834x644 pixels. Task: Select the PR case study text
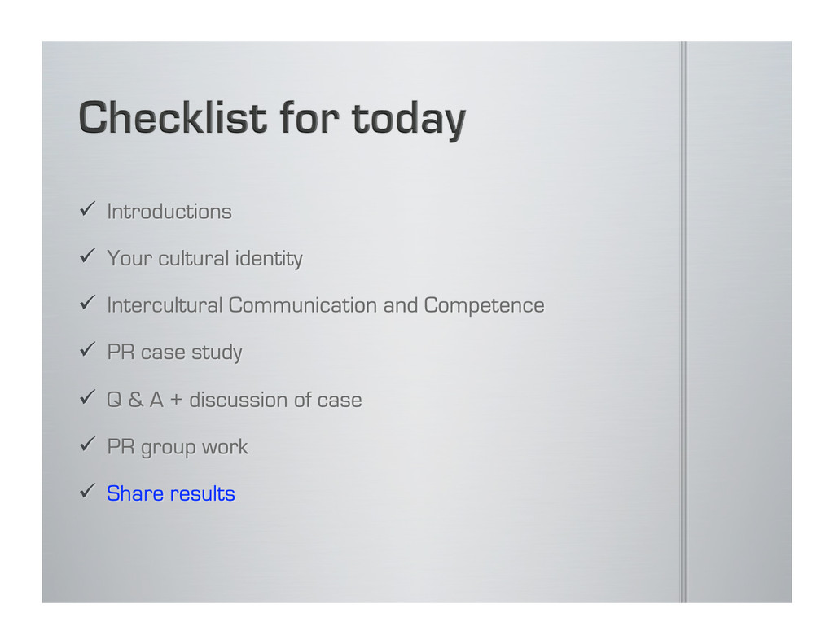(x=174, y=353)
